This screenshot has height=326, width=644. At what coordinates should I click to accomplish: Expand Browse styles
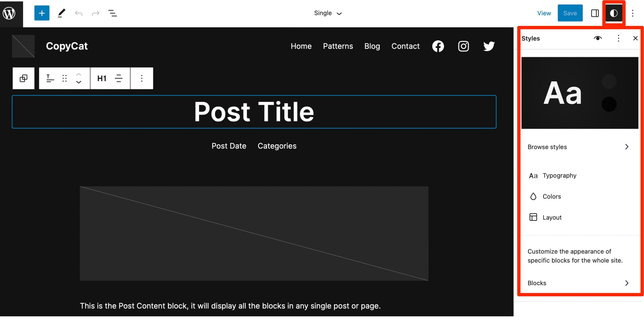click(547, 147)
